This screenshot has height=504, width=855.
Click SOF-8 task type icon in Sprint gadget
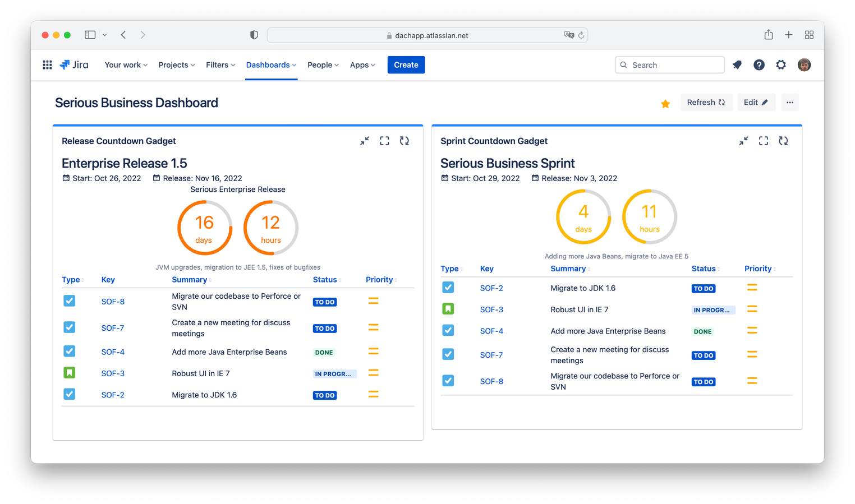coord(448,381)
